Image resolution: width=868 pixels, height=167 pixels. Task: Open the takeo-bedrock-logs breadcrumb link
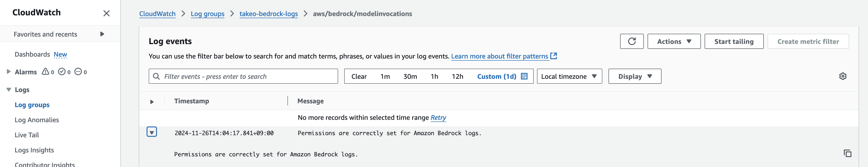coord(268,14)
